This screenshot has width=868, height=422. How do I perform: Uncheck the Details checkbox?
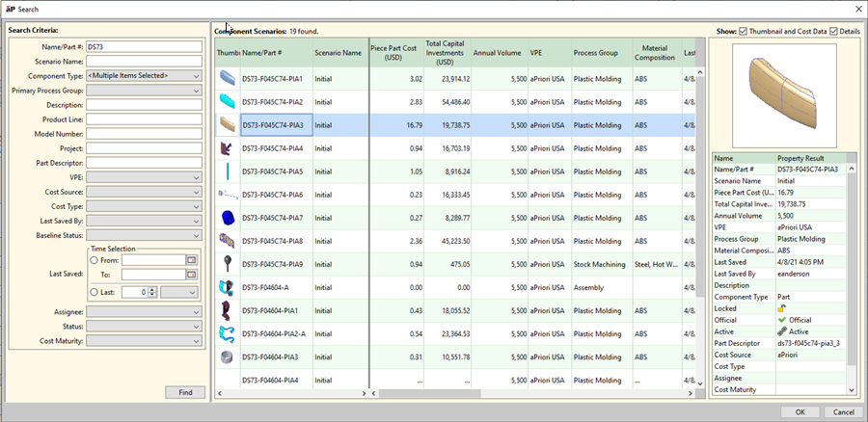pos(833,31)
